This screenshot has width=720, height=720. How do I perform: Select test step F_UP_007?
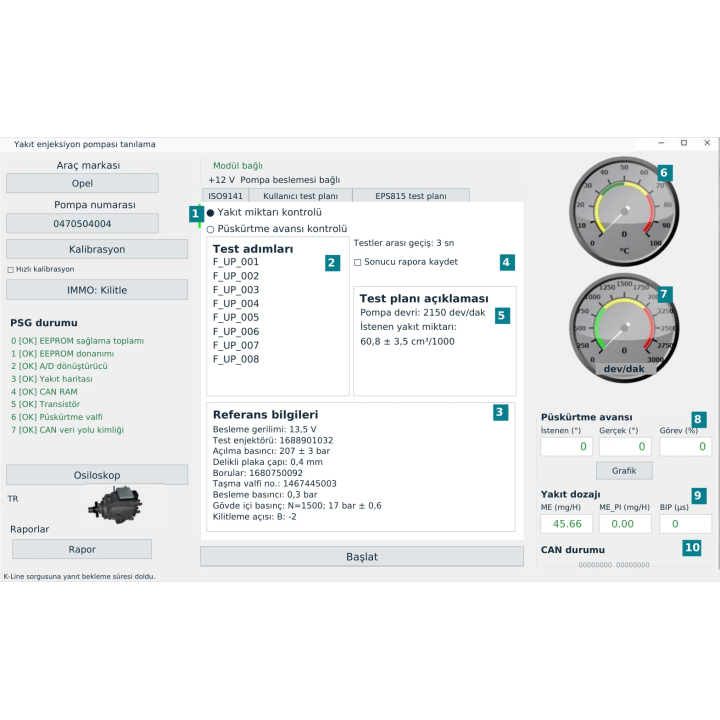point(236,345)
